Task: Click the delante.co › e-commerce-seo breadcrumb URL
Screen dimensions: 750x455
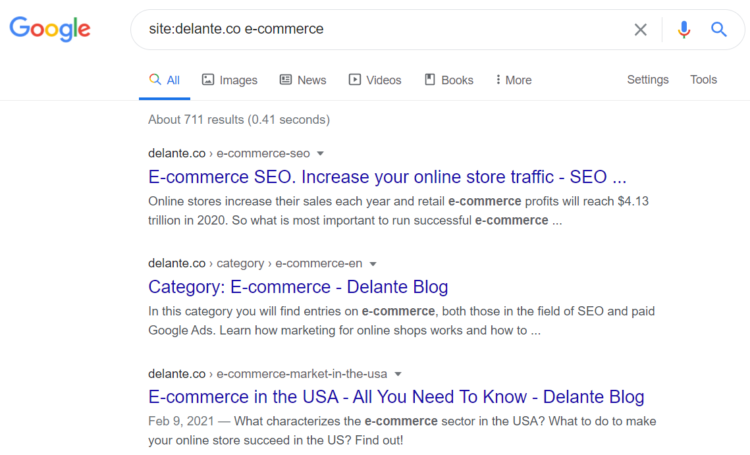Action: click(228, 153)
